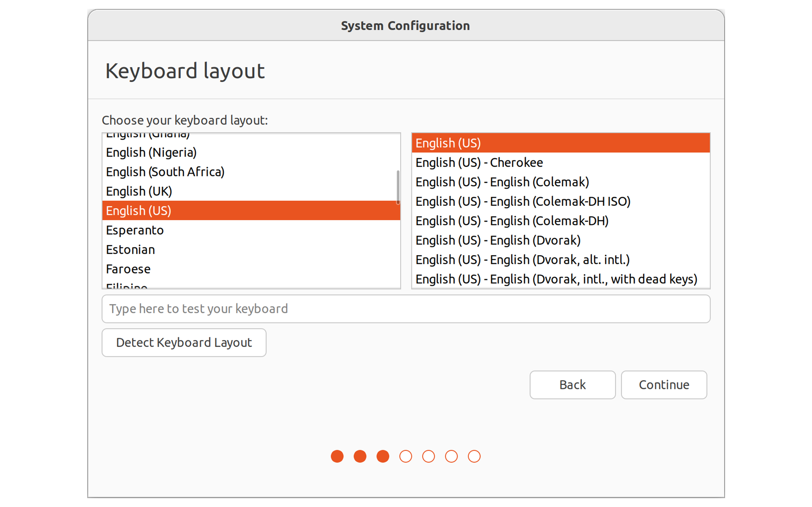Select English (Nigeria) from the layout list
This screenshot has width=812, height=507.
pos(151,152)
